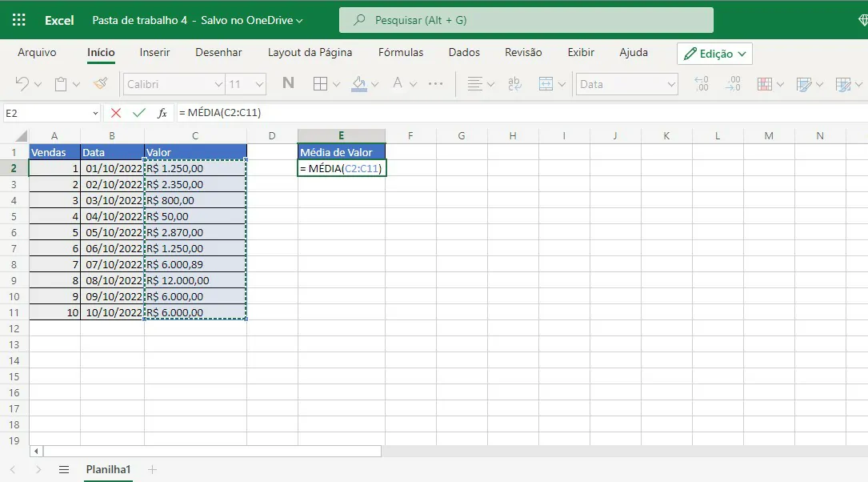The height and width of the screenshot is (482, 868).
Task: Open the Edição mode button
Action: pyautogui.click(x=714, y=54)
